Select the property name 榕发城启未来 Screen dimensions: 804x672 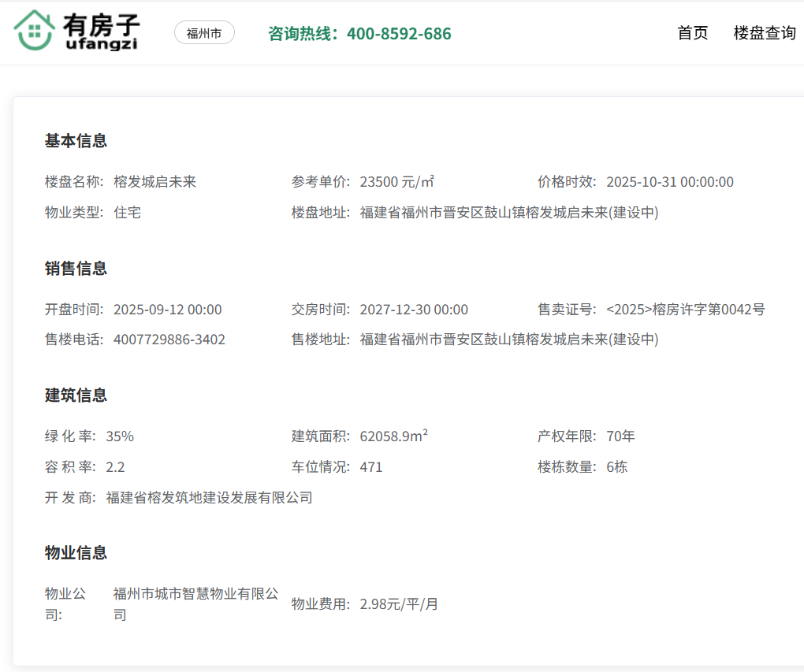154,182
